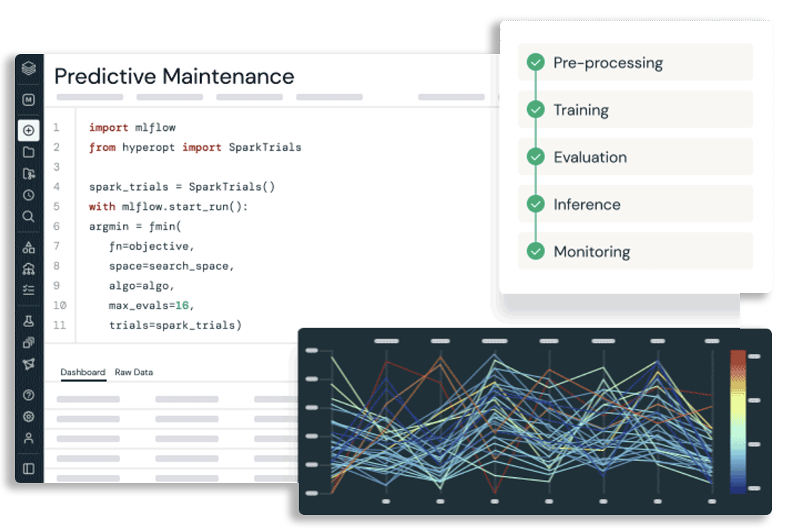Click code line "max_evals=16,"
Viewport: 794px width, 532px height.
pos(152,305)
